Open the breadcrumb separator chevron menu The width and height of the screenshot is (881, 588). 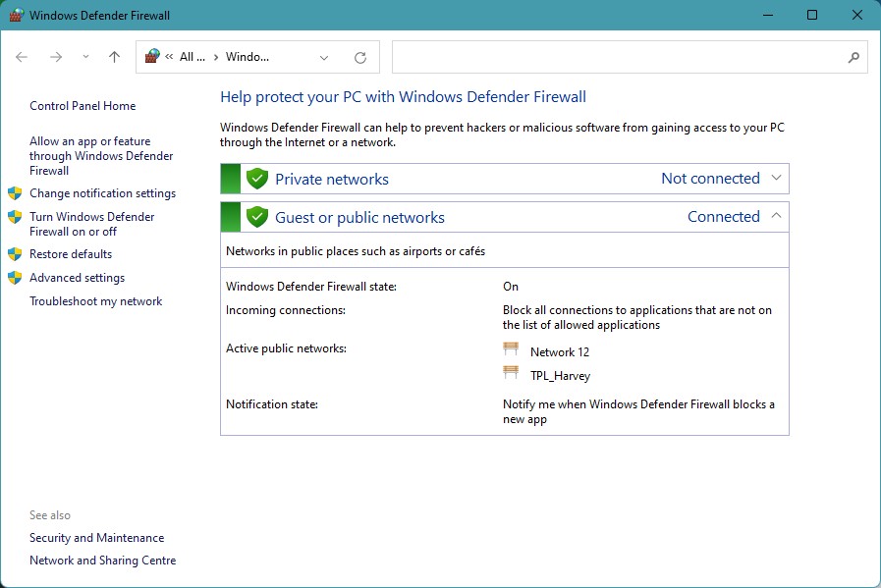click(216, 57)
